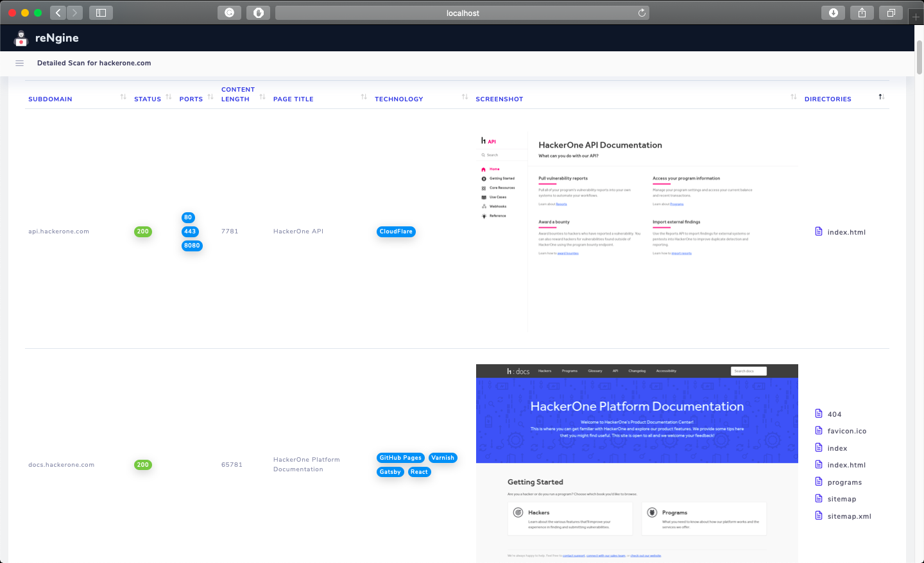Open Safari's downloads icon

tap(834, 13)
